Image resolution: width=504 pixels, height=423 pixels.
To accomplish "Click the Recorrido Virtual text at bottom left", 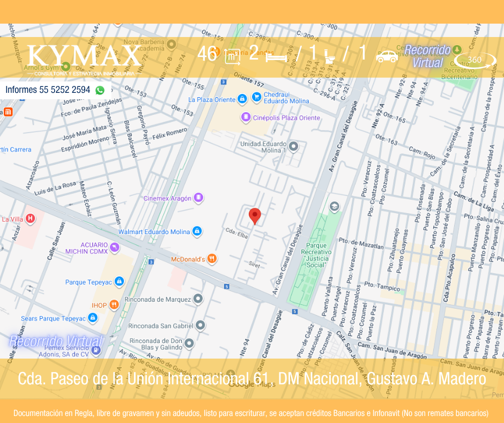I will tap(55, 341).
